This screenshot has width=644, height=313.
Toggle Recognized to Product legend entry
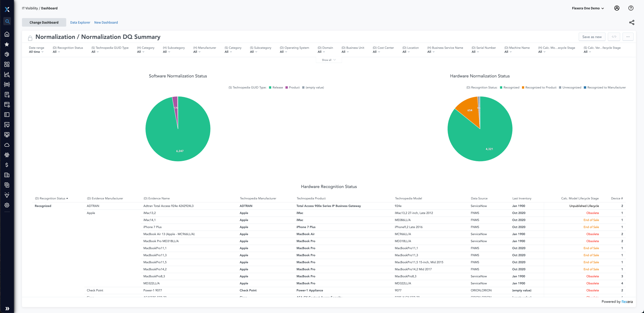pos(539,87)
